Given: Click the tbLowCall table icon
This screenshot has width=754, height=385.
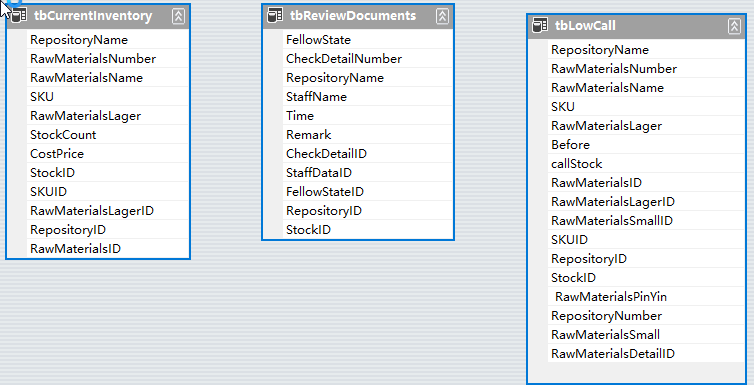Looking at the screenshot, I should coord(540,25).
